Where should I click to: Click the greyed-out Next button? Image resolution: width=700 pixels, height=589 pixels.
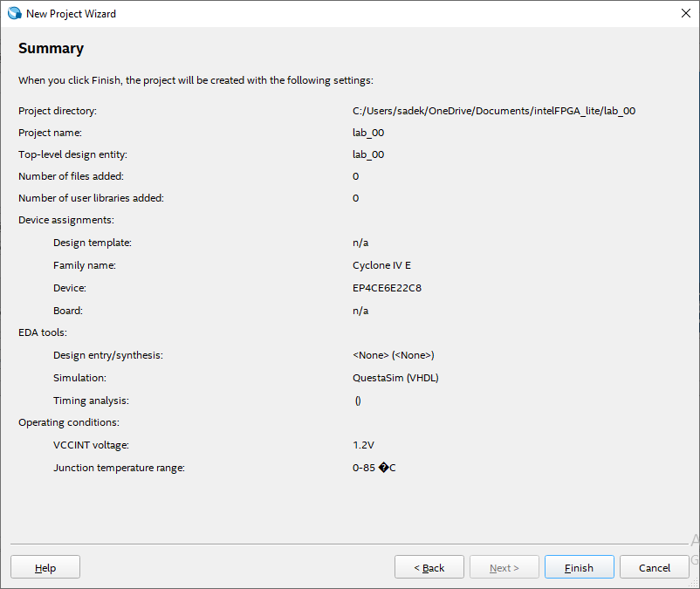click(504, 567)
